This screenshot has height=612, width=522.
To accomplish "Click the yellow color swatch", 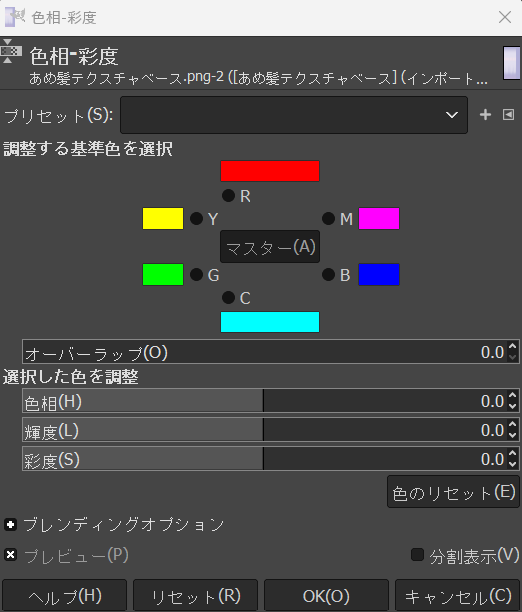I will pos(163,219).
